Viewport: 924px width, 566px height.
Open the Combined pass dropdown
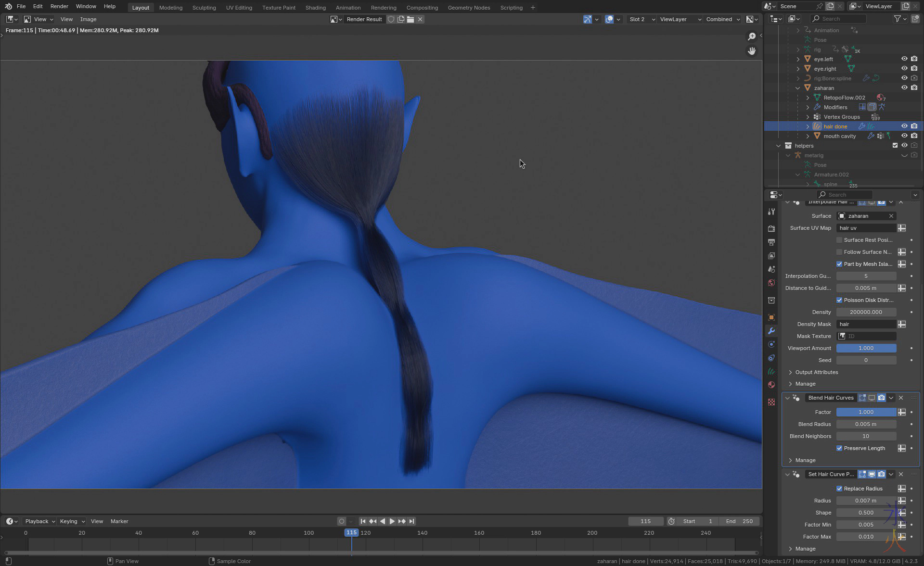(x=722, y=19)
